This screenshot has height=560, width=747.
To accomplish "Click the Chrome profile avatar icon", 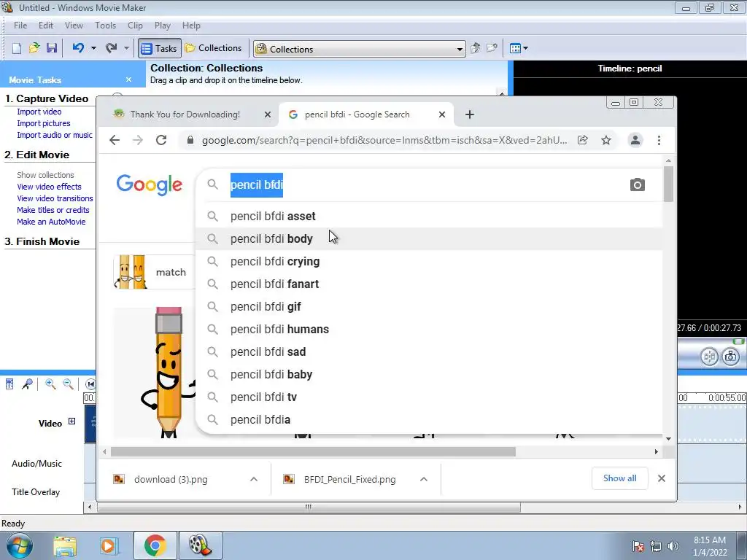I will tap(635, 140).
